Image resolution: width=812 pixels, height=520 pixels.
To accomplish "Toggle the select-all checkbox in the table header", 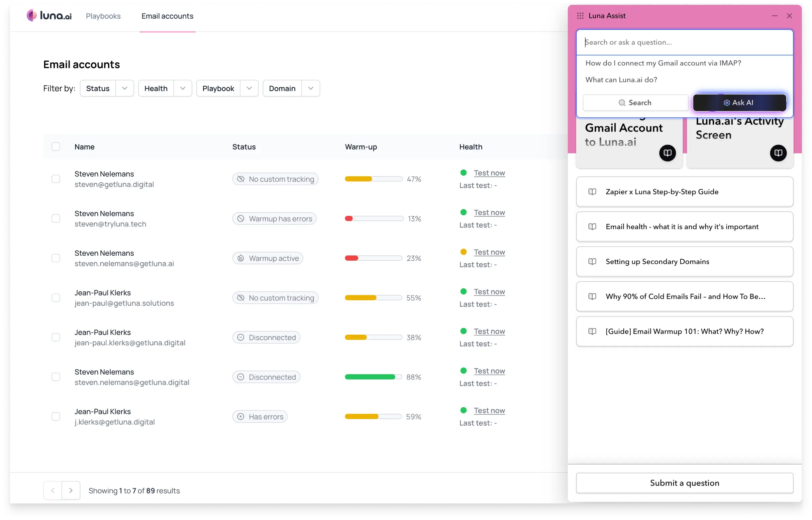I will pyautogui.click(x=56, y=146).
